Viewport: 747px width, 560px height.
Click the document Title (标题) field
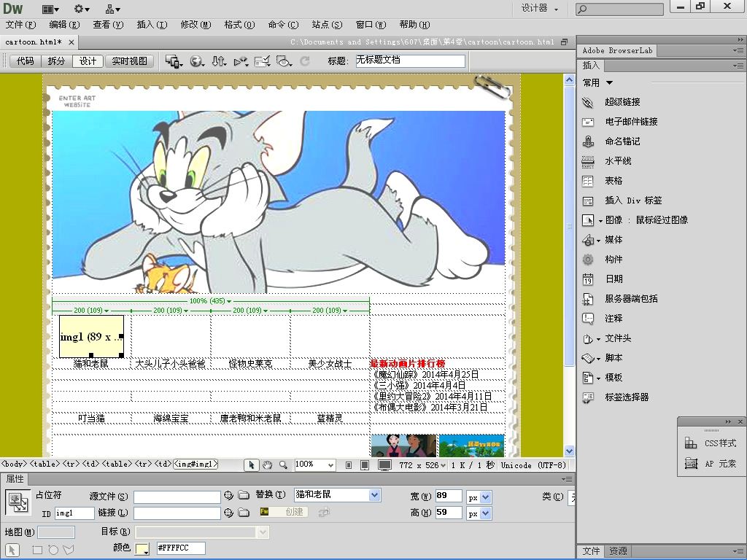click(411, 61)
